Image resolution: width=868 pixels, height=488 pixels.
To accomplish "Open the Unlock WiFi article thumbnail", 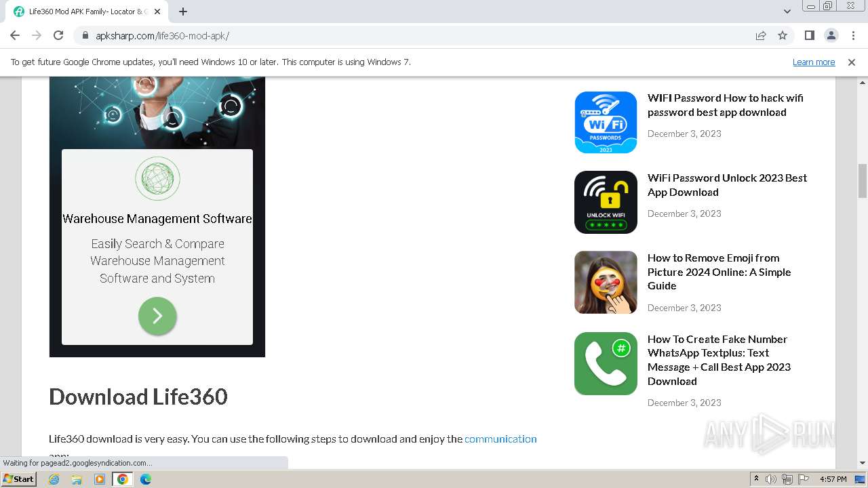I will 606,202.
